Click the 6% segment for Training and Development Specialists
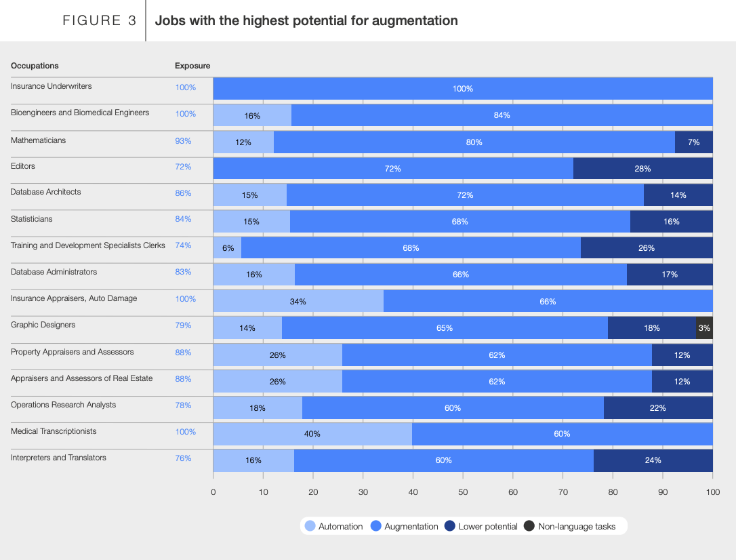Image resolution: width=736 pixels, height=560 pixels. (227, 248)
